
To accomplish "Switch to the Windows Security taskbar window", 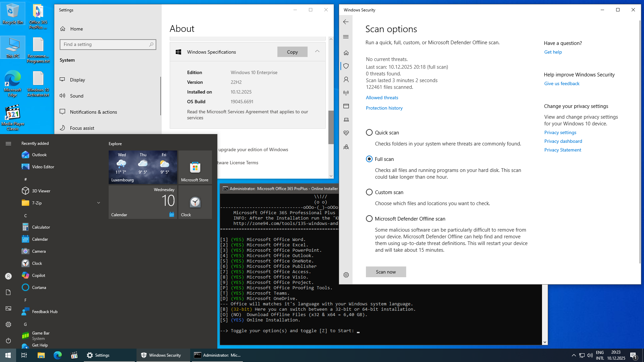I will [163, 355].
